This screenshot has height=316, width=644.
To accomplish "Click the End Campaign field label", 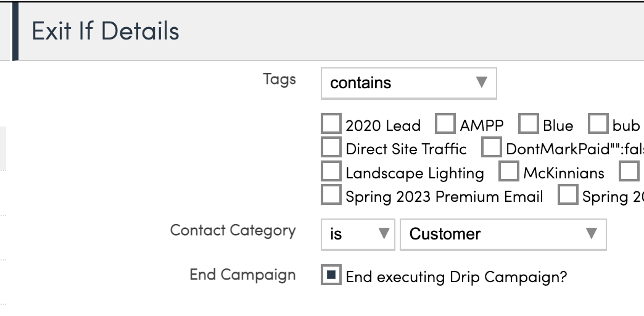I will coord(242,275).
